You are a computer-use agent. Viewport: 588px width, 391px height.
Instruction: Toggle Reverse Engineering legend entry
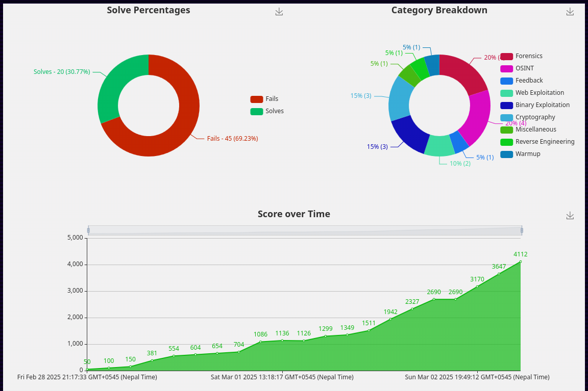[537, 142]
